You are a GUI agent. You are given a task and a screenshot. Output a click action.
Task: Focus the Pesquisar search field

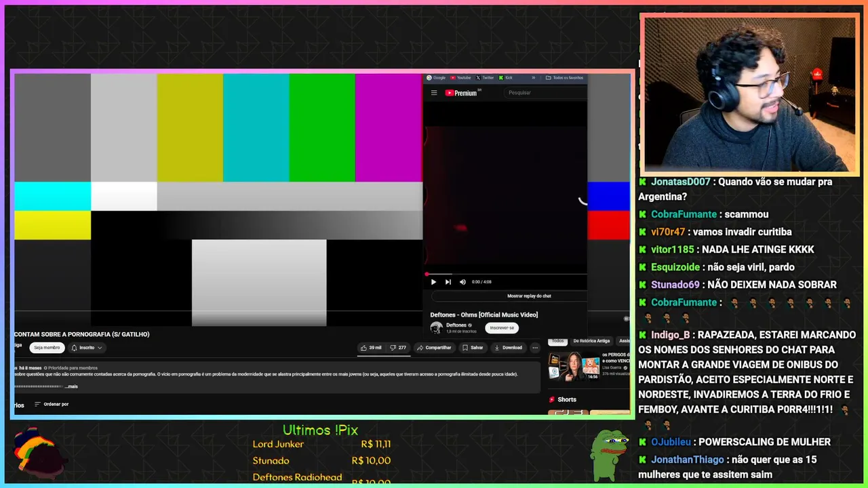click(546, 93)
